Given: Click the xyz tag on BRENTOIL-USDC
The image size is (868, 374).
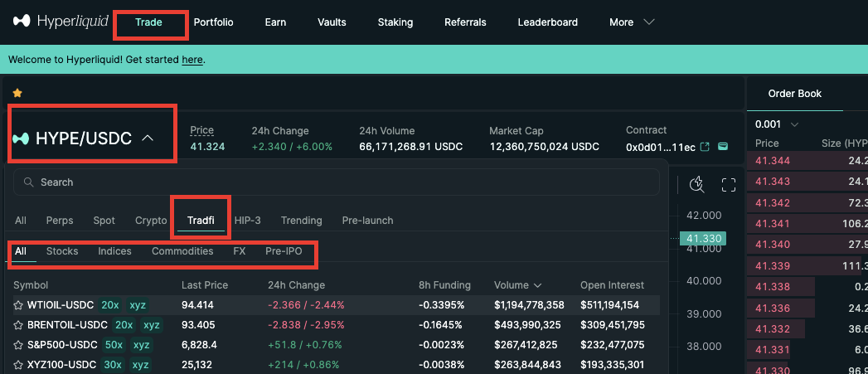Looking at the screenshot, I should (x=151, y=325).
